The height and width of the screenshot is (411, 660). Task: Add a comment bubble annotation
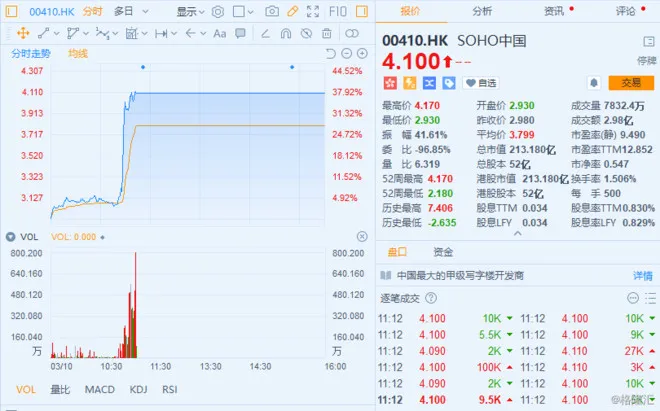coord(240,33)
